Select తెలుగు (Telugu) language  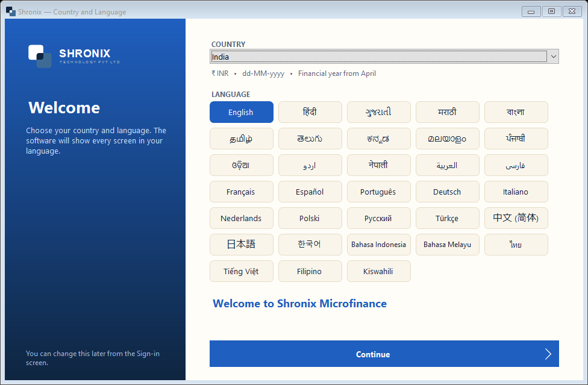point(310,139)
